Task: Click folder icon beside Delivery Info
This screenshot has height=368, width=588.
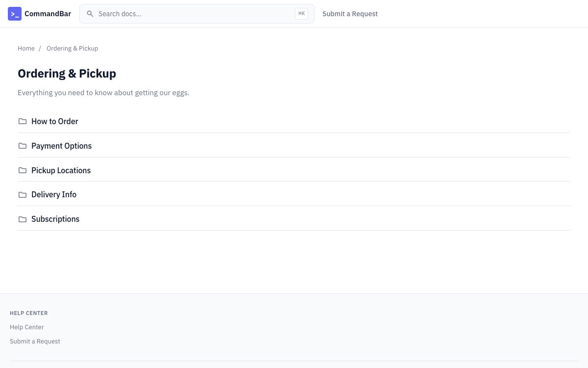Action: pyautogui.click(x=23, y=195)
